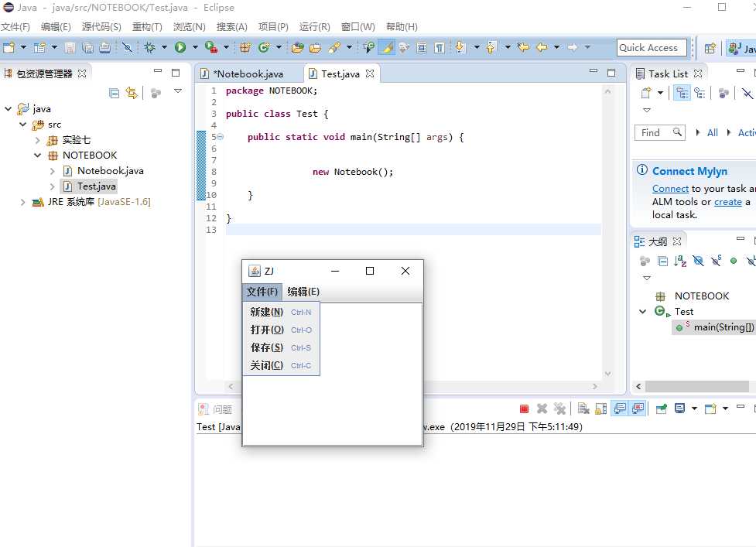
Task: Click the Print toolbar icon
Action: (x=104, y=47)
